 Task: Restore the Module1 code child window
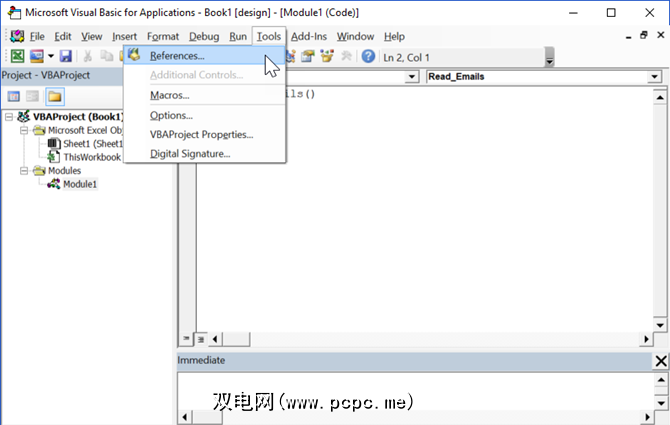click(644, 35)
